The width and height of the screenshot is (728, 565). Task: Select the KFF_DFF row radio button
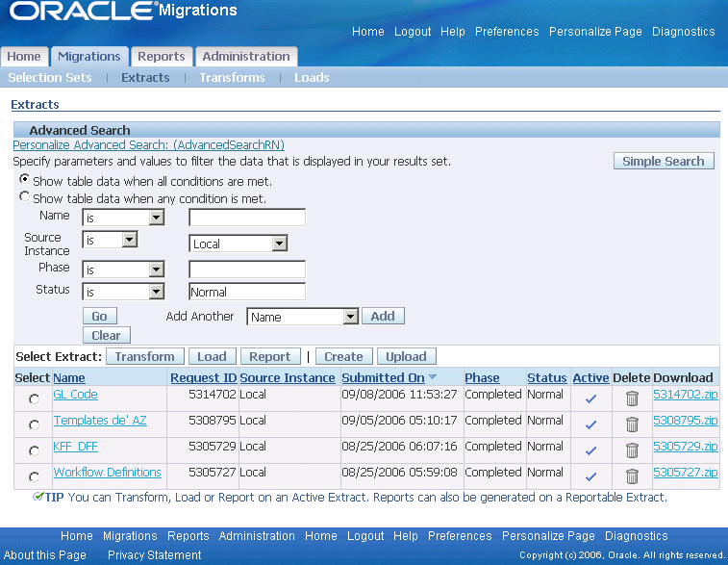34,450
